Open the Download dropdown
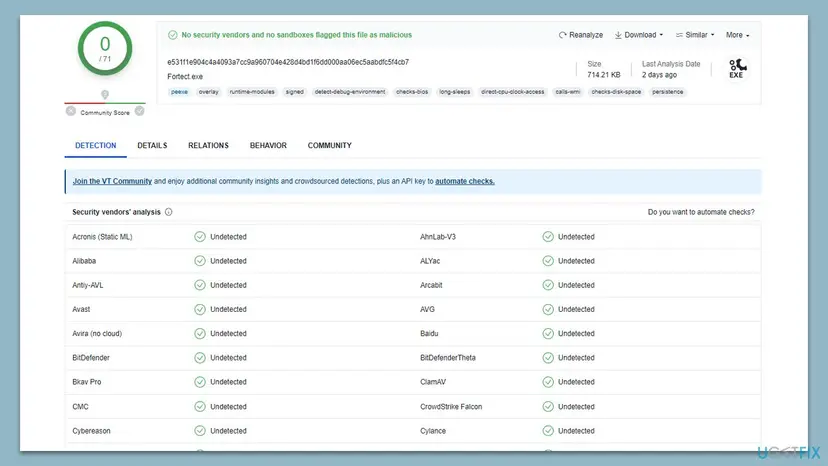 [x=638, y=35]
